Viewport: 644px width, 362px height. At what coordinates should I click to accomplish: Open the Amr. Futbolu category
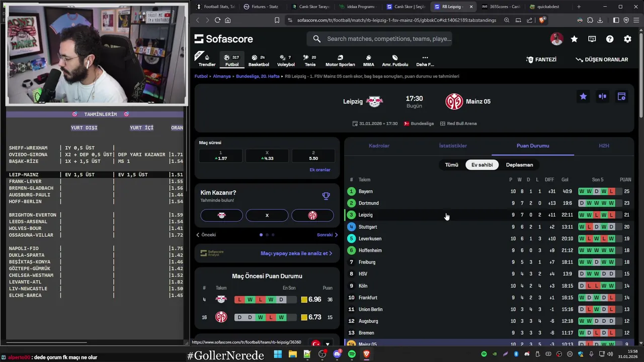[395, 60]
